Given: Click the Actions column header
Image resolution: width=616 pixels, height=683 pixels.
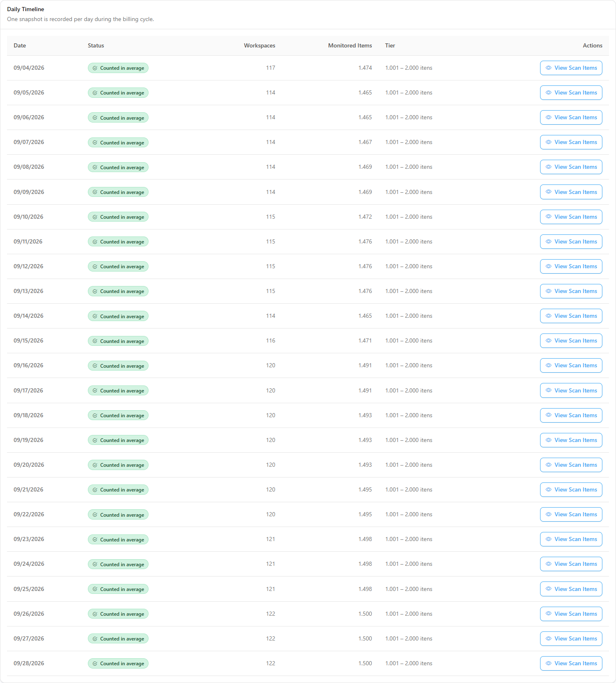Looking at the screenshot, I should click(592, 45).
